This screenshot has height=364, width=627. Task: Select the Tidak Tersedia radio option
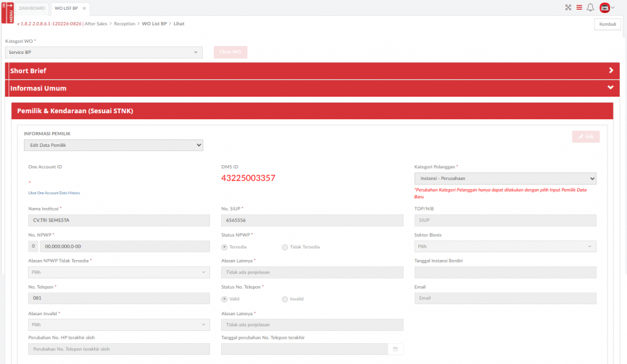[285, 247]
